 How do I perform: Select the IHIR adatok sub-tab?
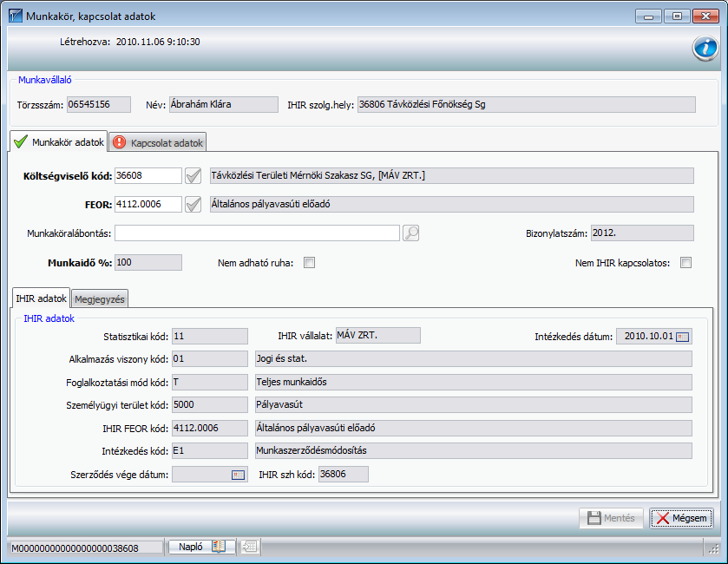pos(42,298)
